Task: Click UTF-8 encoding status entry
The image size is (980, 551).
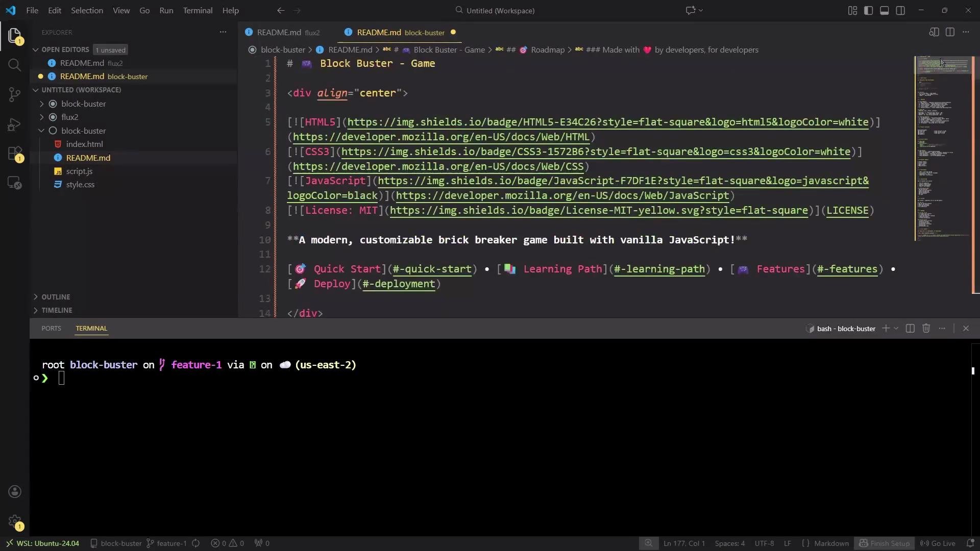Action: pyautogui.click(x=764, y=543)
